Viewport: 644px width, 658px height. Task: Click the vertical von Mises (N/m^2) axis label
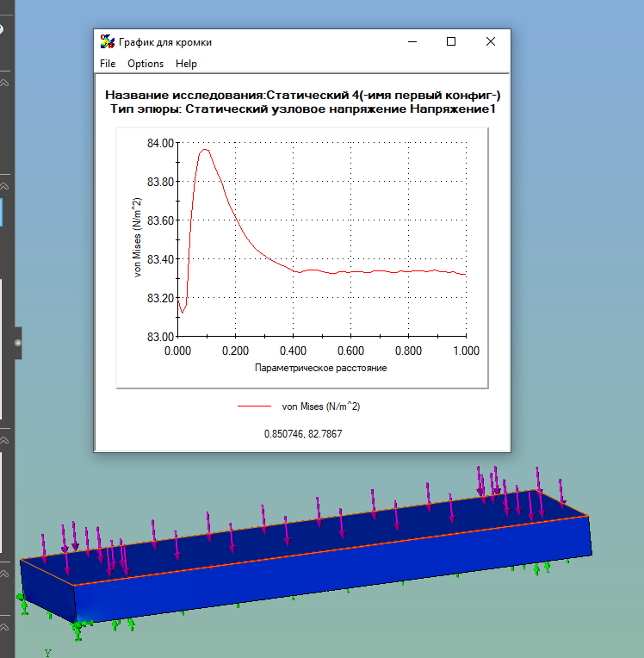[137, 238]
